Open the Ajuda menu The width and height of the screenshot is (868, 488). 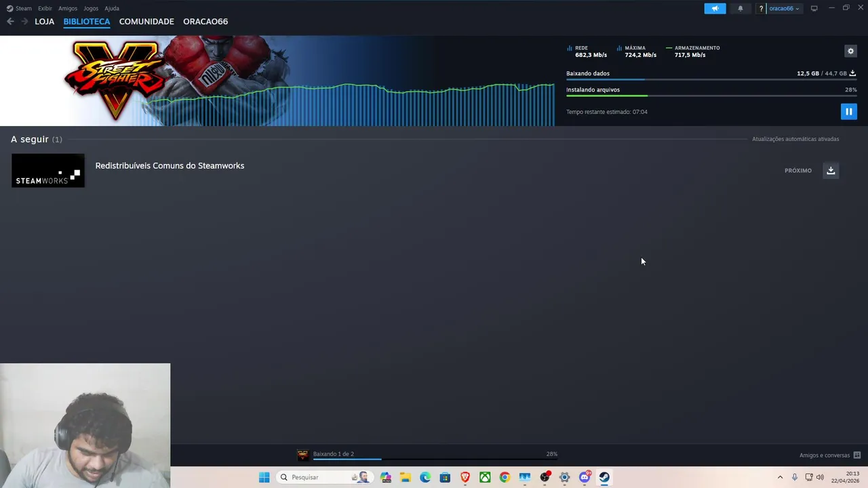point(112,8)
